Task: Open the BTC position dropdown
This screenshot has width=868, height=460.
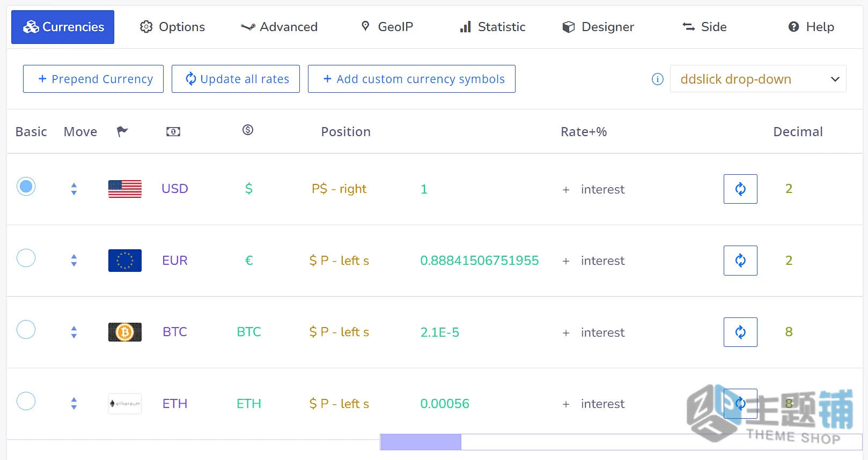Action: coord(339,332)
